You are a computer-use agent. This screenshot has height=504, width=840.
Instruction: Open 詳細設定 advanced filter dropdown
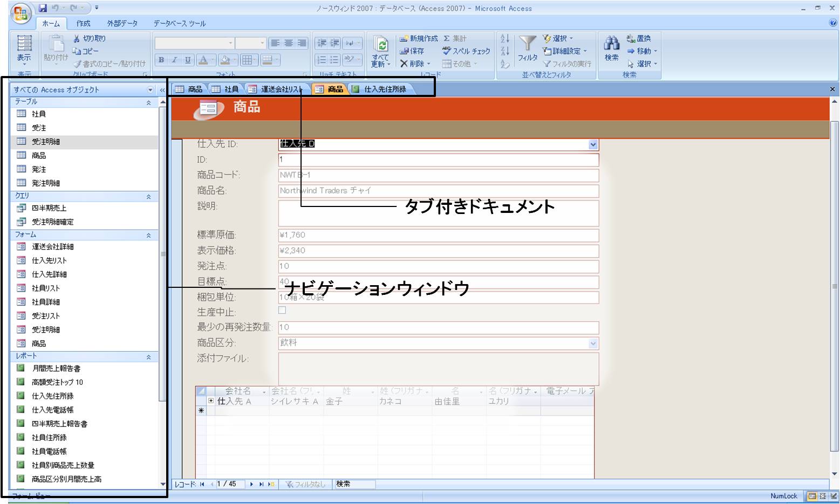(565, 51)
